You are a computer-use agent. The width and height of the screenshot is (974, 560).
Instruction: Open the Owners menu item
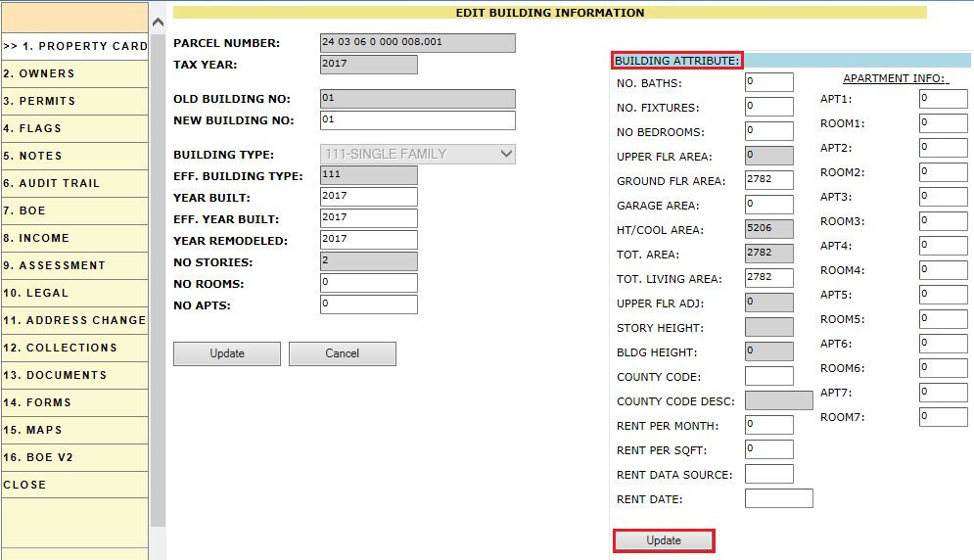coord(74,73)
